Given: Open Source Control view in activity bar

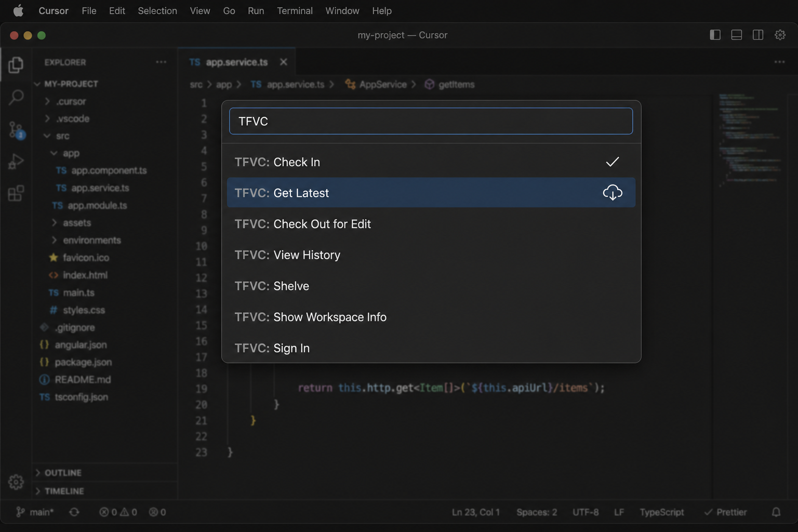Looking at the screenshot, I should (x=16, y=129).
